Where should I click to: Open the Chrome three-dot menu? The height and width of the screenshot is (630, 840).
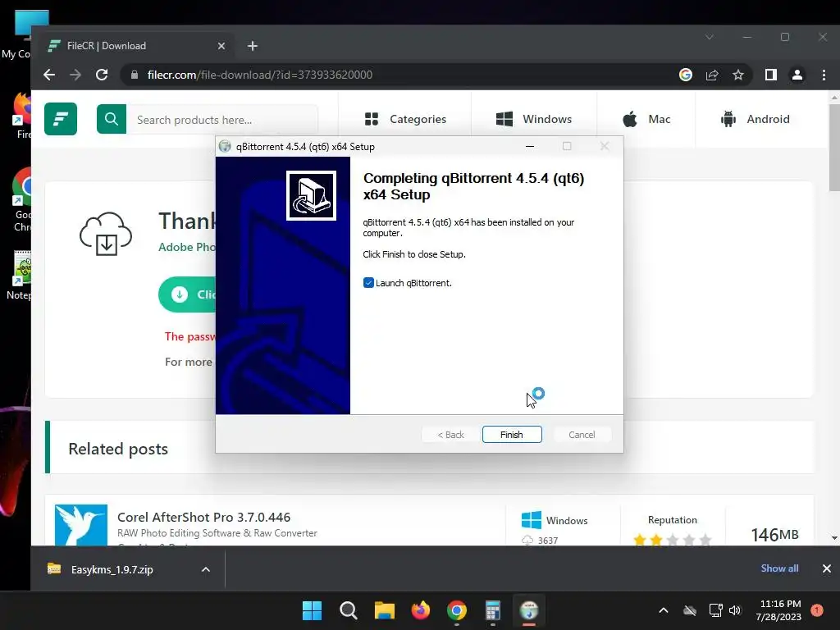824,75
